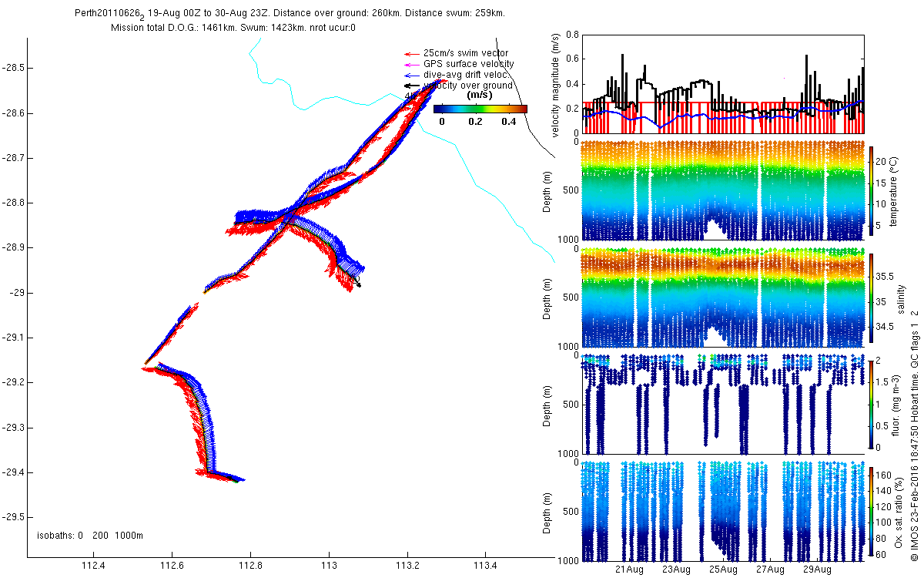
Task: Click the 23Aug date tick
Action: coord(677,569)
